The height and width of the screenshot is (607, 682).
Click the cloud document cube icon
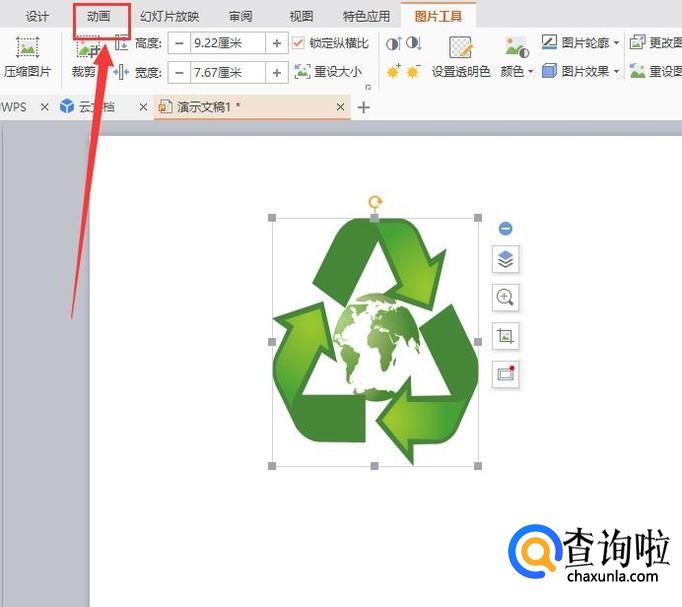pos(67,106)
